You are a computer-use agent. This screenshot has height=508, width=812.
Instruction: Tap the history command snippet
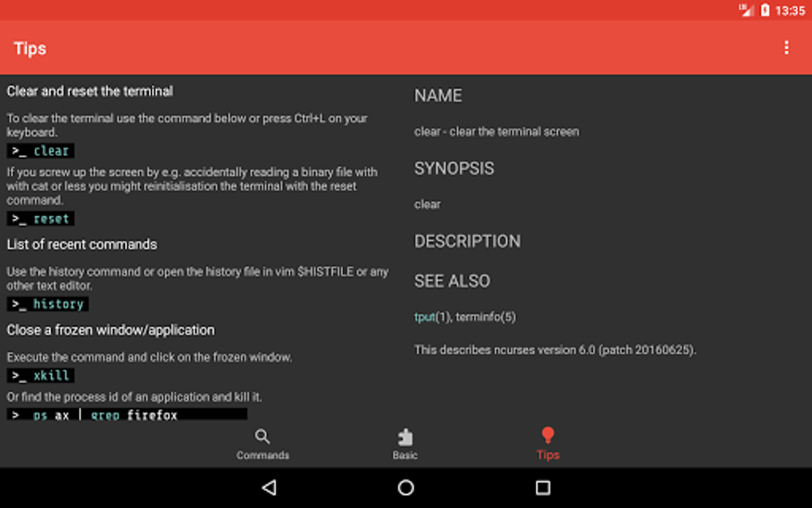(46, 303)
